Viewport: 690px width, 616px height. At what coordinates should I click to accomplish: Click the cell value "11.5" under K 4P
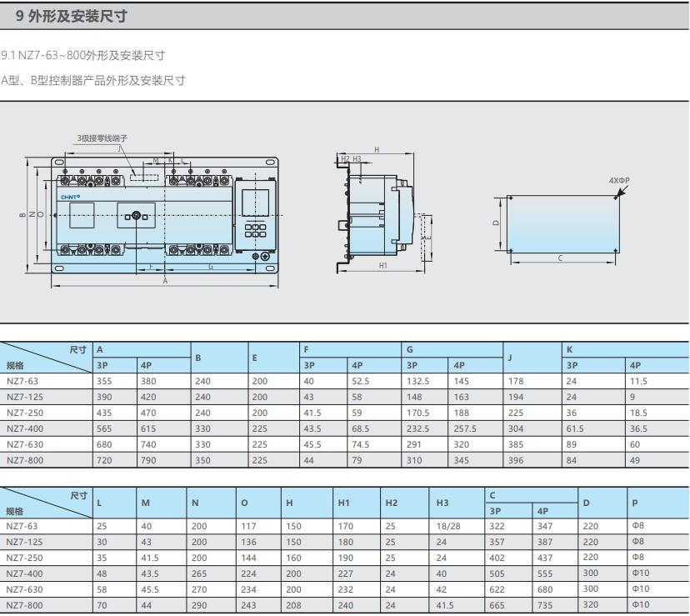click(638, 381)
